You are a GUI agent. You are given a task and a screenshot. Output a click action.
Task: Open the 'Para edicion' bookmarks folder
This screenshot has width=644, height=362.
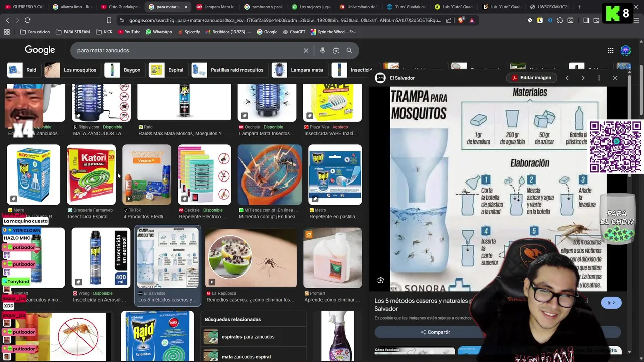pyautogui.click(x=35, y=32)
